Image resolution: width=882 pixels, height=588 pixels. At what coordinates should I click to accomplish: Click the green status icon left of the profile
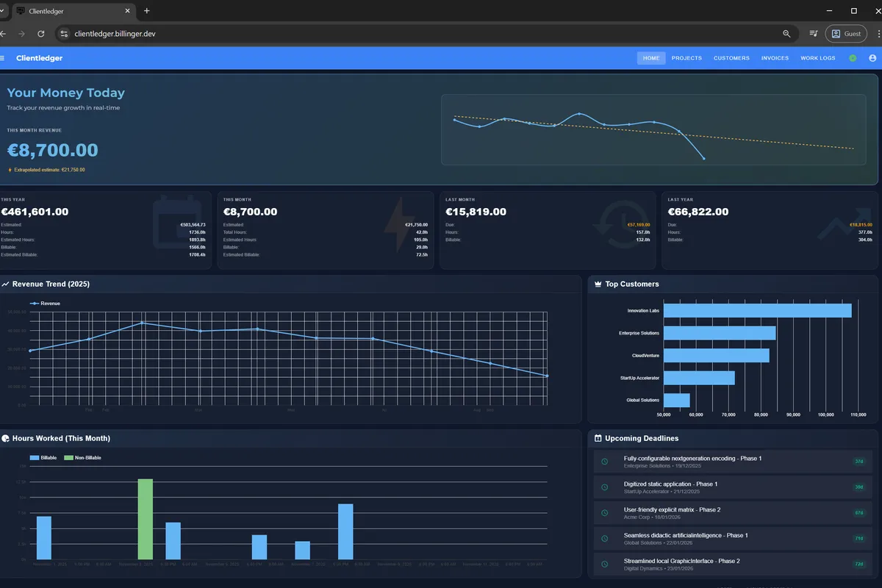pos(853,57)
